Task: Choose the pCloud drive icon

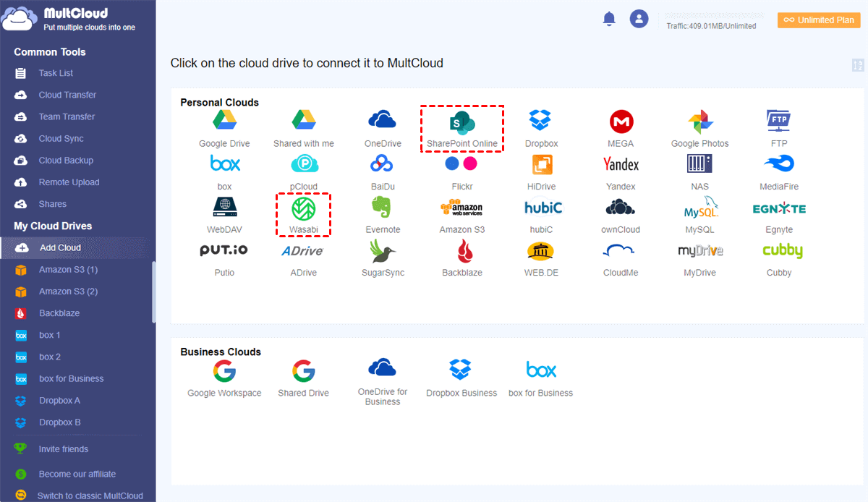Action: click(x=304, y=165)
